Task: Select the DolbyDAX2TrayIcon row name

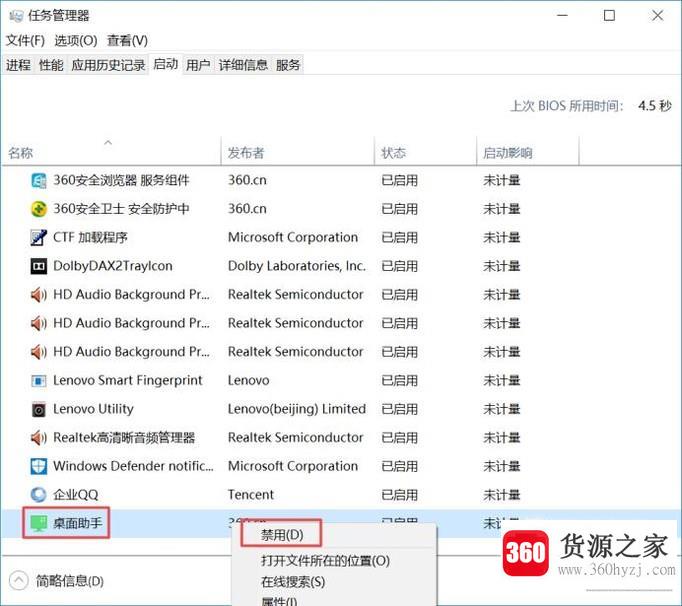Action: coord(113,266)
